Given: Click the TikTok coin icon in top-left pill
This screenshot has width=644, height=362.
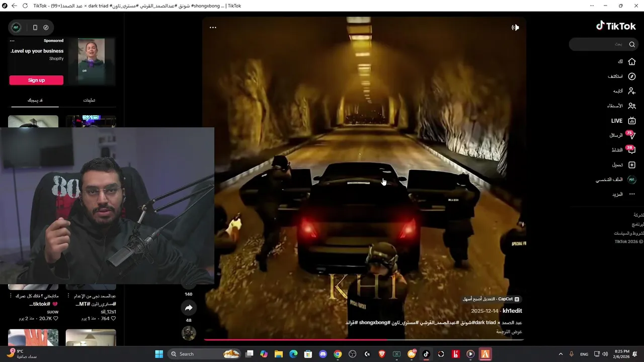Looking at the screenshot, I should point(46,28).
